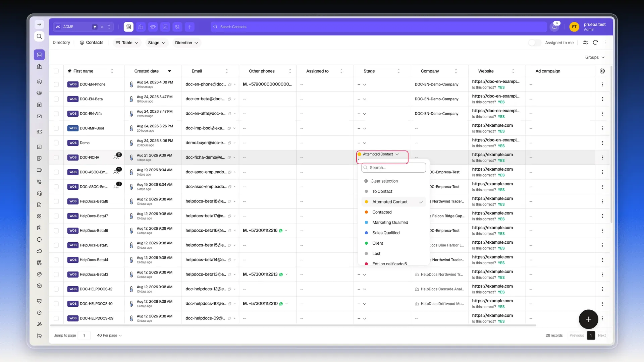Choose Marketing Qualified stage option
The height and width of the screenshot is (362, 644).
coord(393,223)
